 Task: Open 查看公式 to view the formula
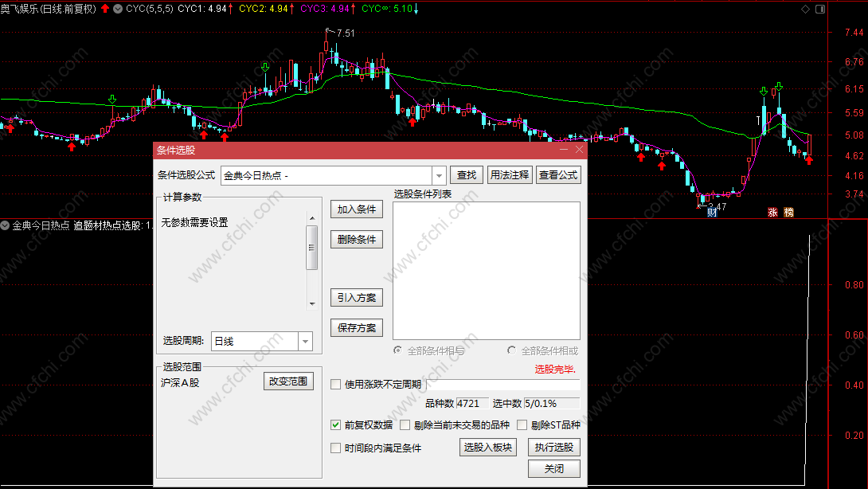[x=558, y=175]
